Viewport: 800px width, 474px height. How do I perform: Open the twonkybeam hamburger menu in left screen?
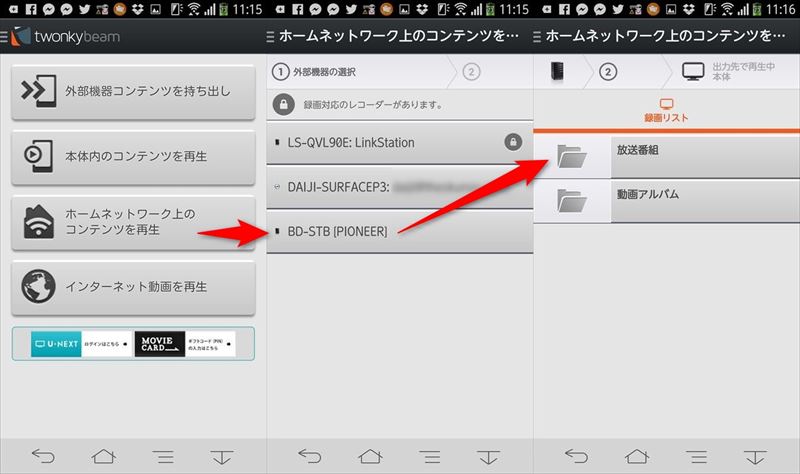pyautogui.click(x=4, y=37)
